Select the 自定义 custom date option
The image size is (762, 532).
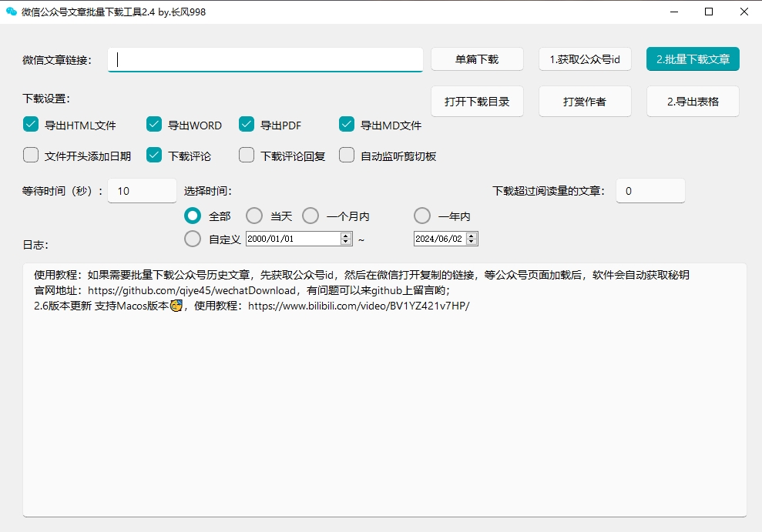point(193,239)
